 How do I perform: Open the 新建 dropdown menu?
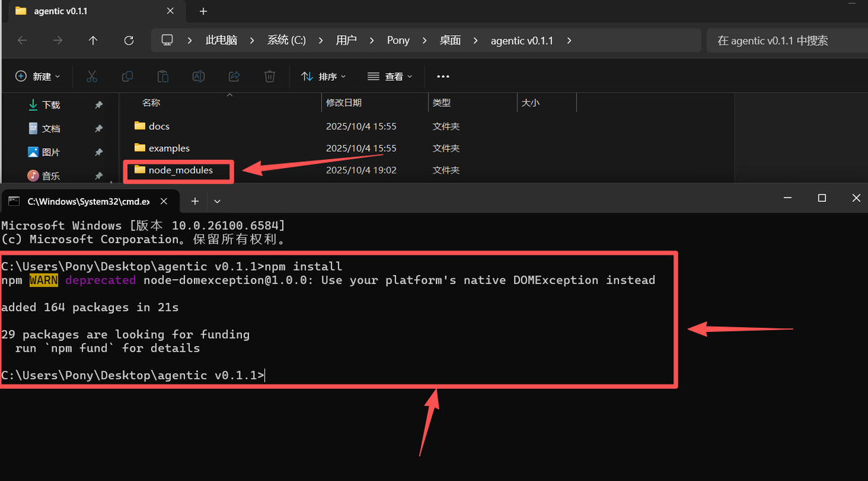coord(38,77)
